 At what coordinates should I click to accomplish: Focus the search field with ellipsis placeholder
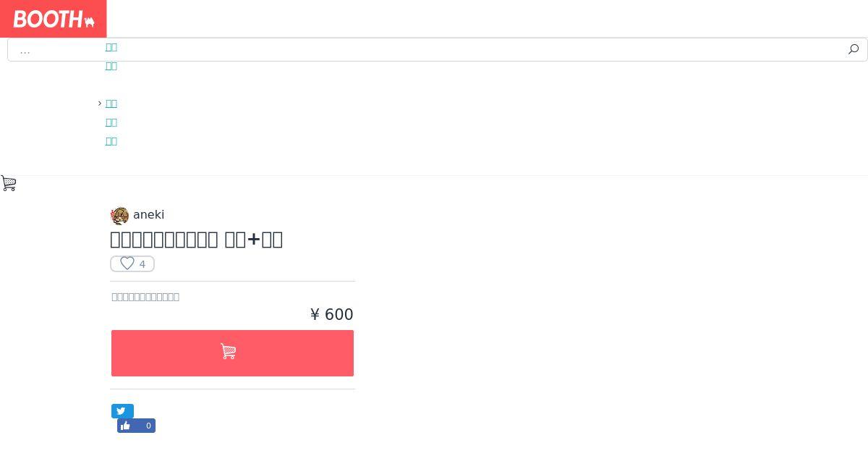click(427, 50)
